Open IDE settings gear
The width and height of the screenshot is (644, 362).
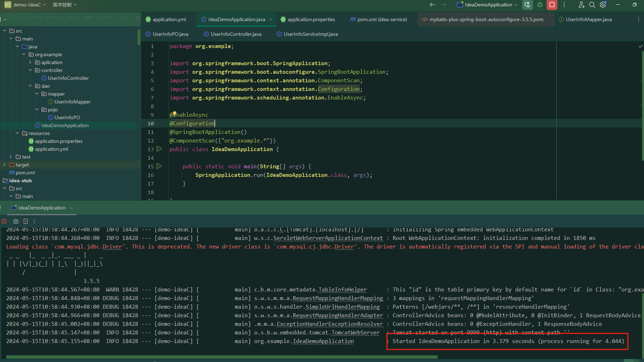603,5
